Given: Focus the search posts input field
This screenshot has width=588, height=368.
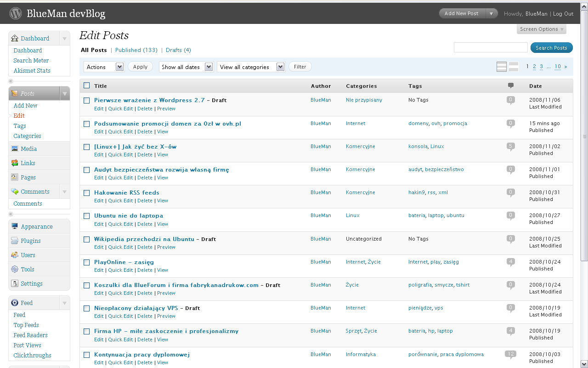Looking at the screenshot, I should point(491,47).
